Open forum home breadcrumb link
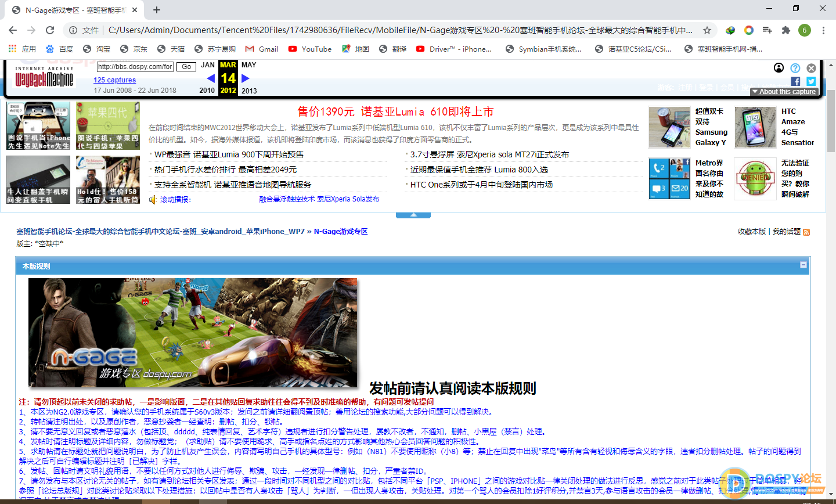 [x=160, y=231]
